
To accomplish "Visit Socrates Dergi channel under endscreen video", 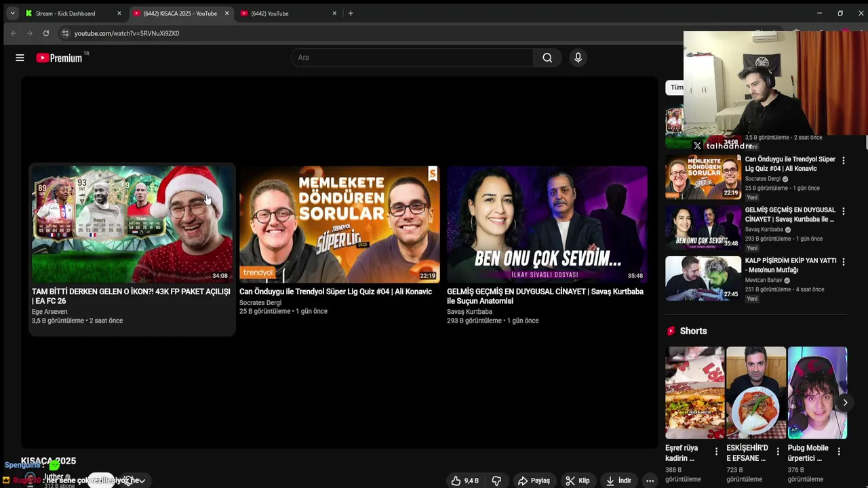I will [260, 303].
